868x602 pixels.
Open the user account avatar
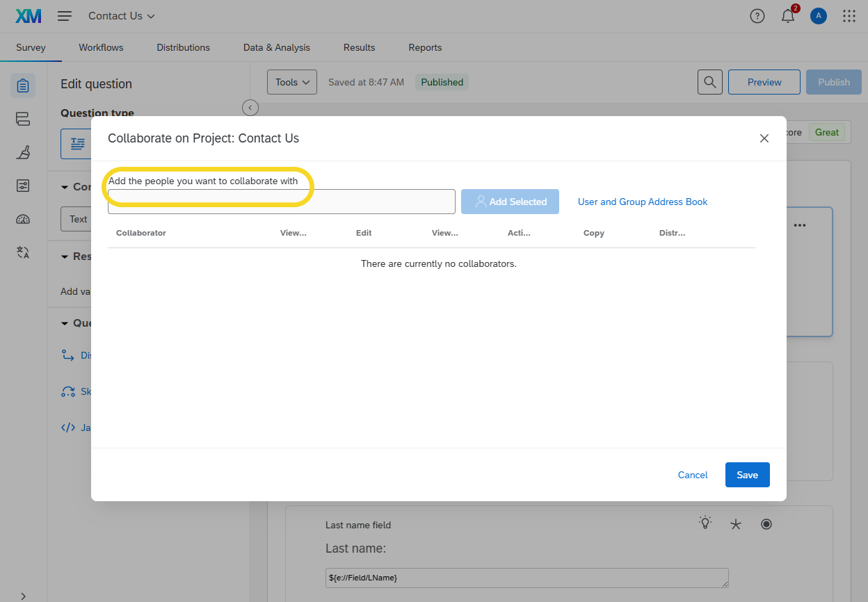pyautogui.click(x=819, y=16)
